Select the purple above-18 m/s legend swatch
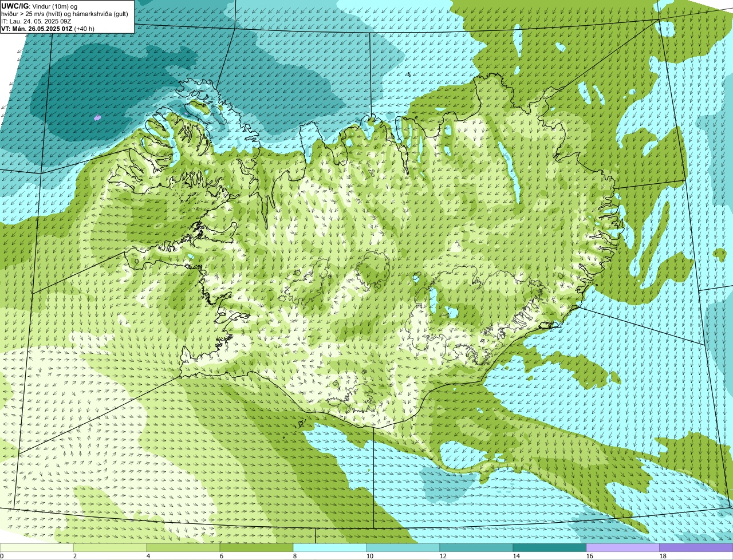733x560 pixels. (696, 547)
